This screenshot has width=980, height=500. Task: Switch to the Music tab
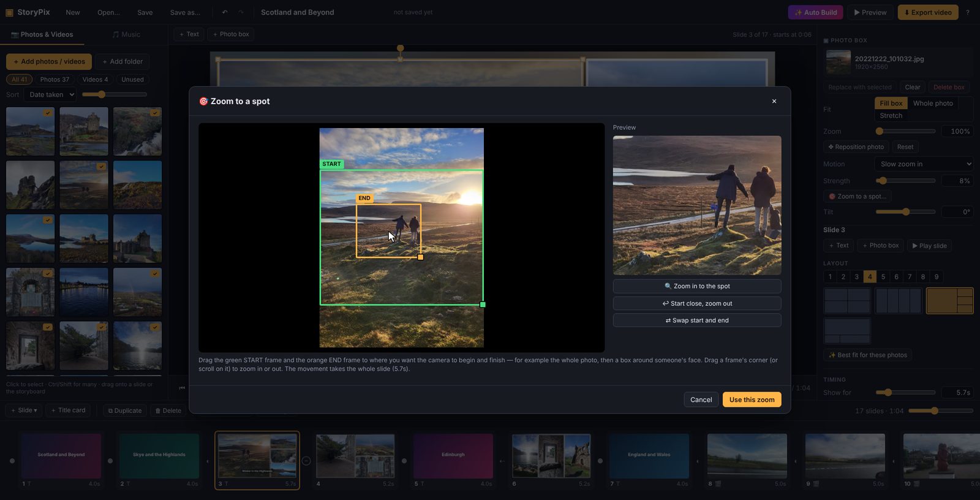coord(126,34)
